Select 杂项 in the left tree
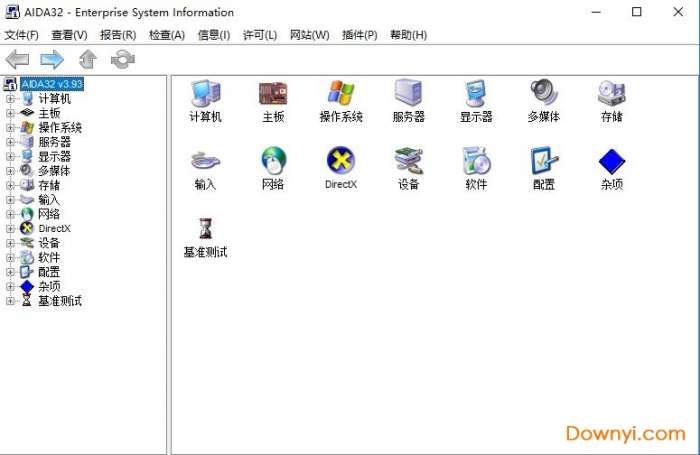 [49, 286]
